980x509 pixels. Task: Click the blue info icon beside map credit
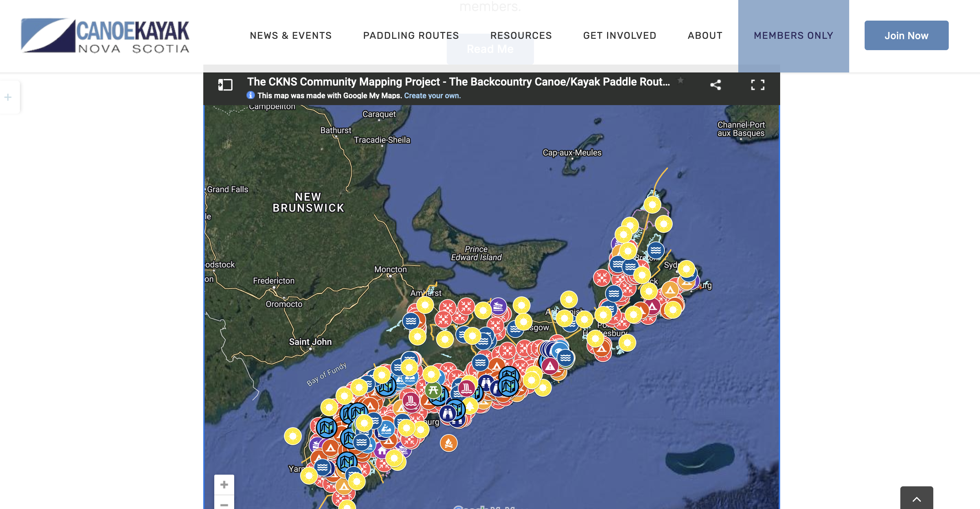pos(250,95)
